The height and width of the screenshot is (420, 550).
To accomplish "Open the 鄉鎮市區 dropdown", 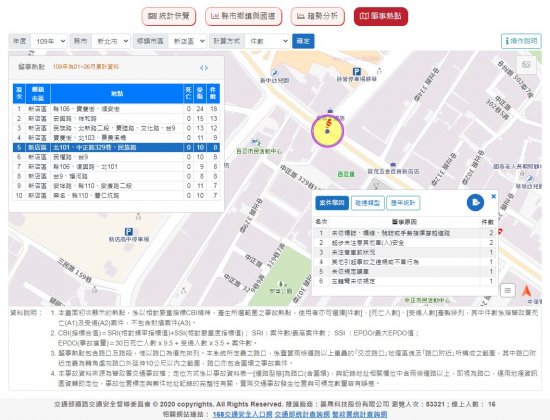I will pos(187,41).
